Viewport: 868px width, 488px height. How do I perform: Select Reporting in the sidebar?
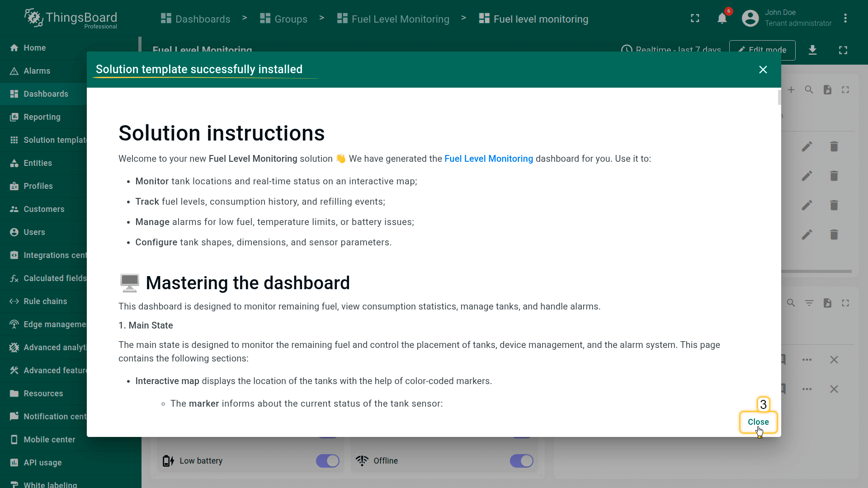42,117
